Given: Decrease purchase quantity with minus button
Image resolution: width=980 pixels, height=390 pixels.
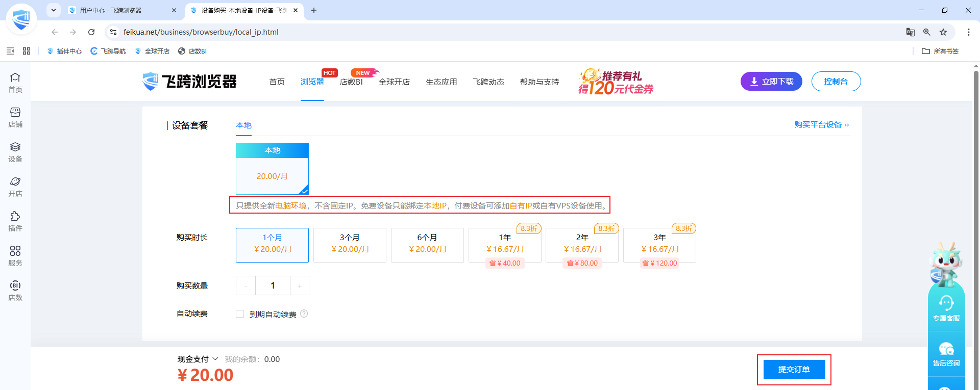Looking at the screenshot, I should 246,285.
